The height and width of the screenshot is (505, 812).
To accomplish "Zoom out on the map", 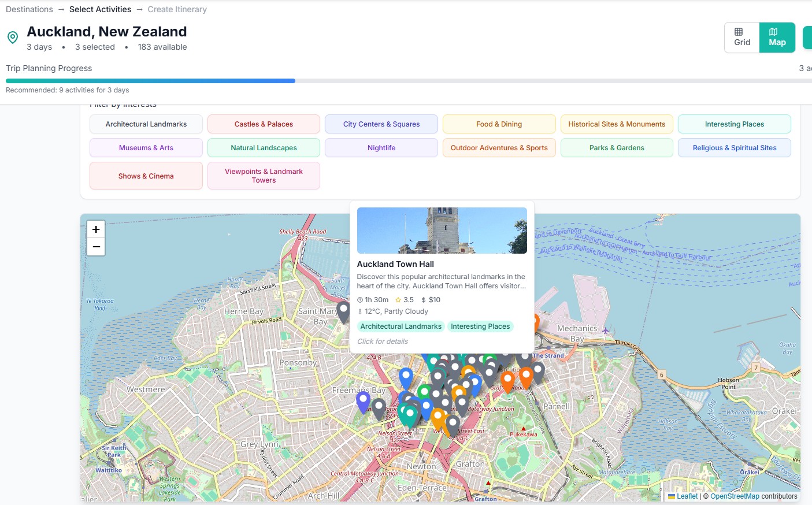I will tap(96, 247).
